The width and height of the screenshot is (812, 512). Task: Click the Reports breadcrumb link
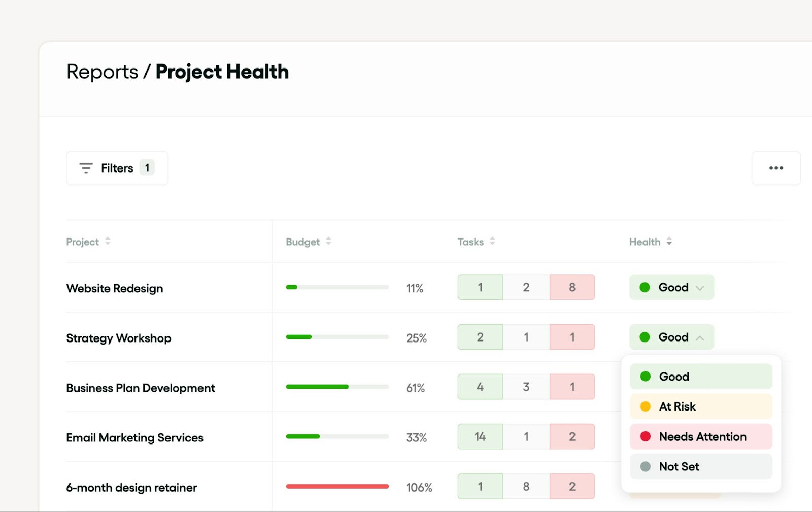click(x=102, y=72)
